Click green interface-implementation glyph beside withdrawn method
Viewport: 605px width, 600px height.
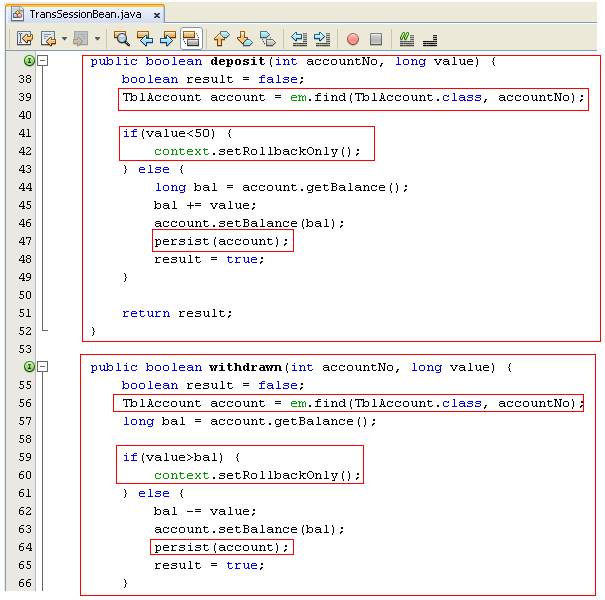click(x=29, y=366)
